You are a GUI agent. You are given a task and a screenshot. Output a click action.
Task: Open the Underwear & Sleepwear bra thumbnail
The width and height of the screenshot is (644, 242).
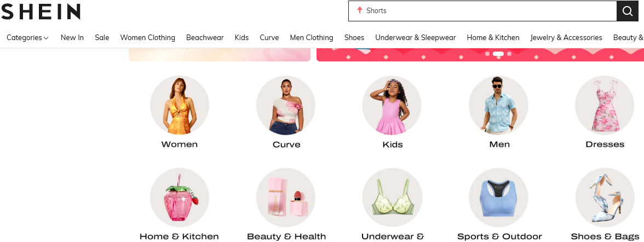click(x=392, y=198)
